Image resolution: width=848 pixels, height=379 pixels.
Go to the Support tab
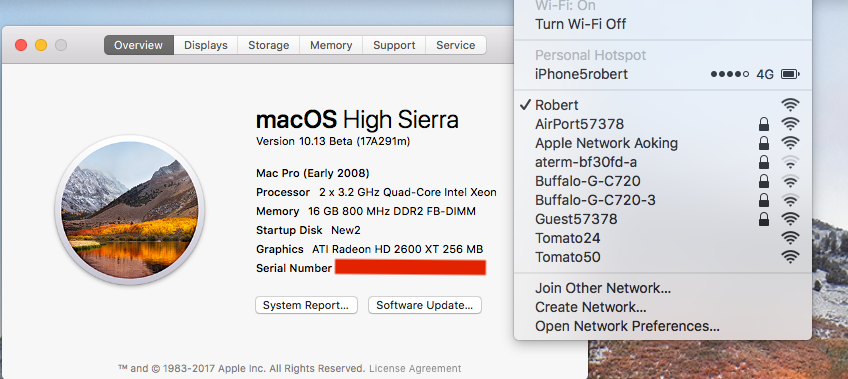pos(394,45)
